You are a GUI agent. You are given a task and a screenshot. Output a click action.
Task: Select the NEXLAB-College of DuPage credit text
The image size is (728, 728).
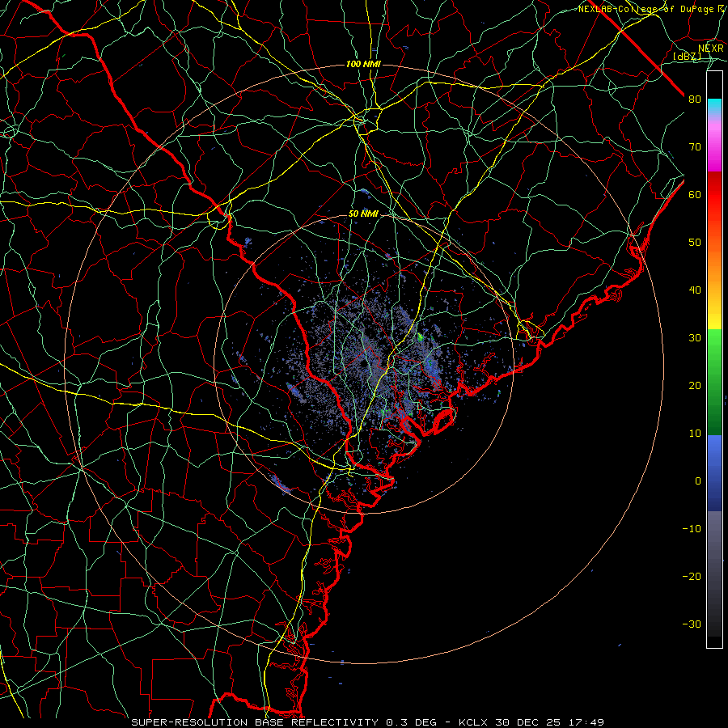(x=651, y=9)
